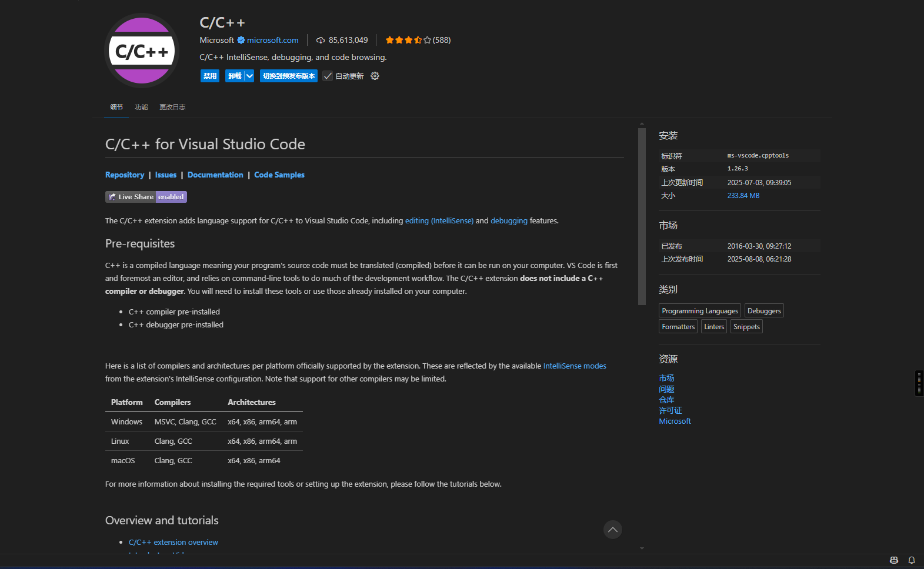The height and width of the screenshot is (569, 924).
Task: Click last updated time 2025-07-03, 09:39:05
Action: tap(759, 183)
